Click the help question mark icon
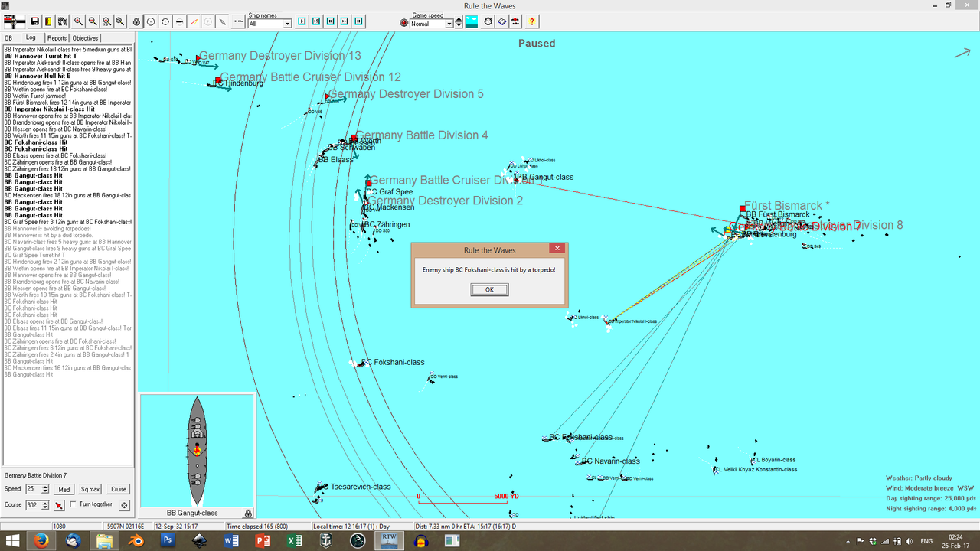The image size is (980, 551). [x=533, y=21]
